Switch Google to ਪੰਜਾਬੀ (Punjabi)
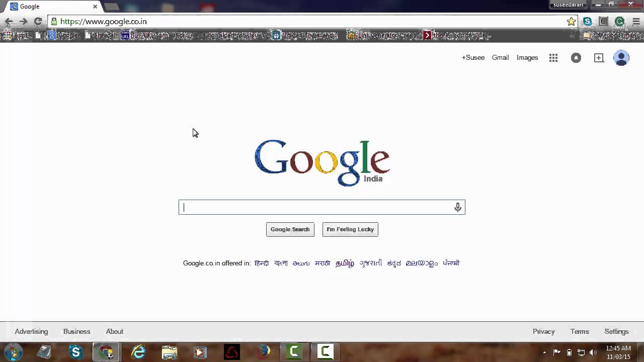 pos(451,263)
